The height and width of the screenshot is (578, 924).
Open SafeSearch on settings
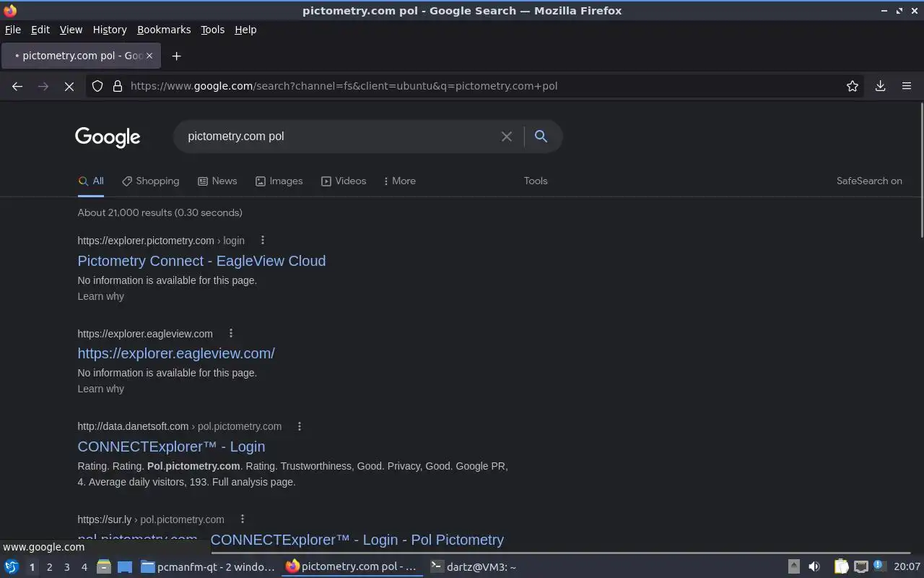tap(869, 181)
